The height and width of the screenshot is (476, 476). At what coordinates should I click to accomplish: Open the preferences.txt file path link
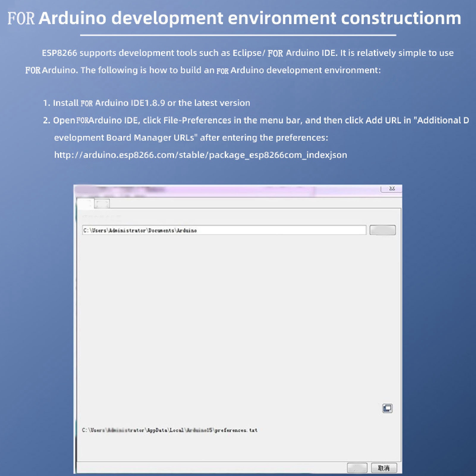169,430
